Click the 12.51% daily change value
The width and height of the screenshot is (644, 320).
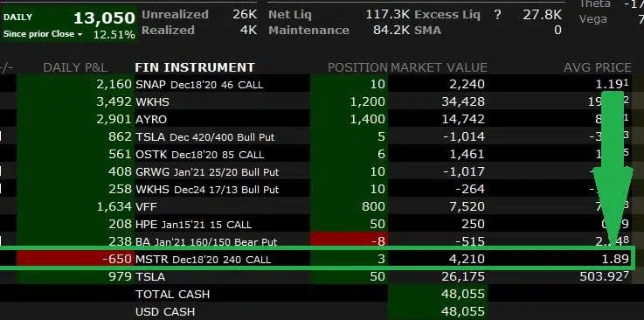(x=114, y=35)
